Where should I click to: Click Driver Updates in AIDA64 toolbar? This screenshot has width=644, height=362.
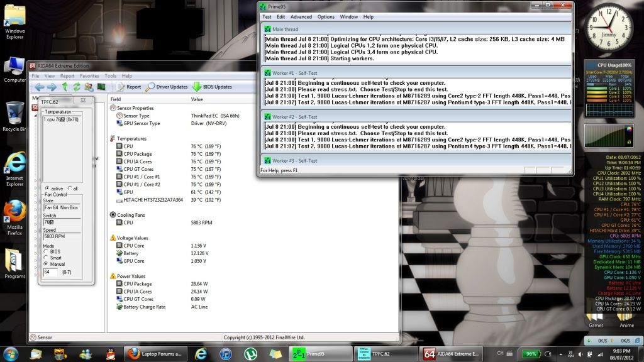(x=166, y=87)
